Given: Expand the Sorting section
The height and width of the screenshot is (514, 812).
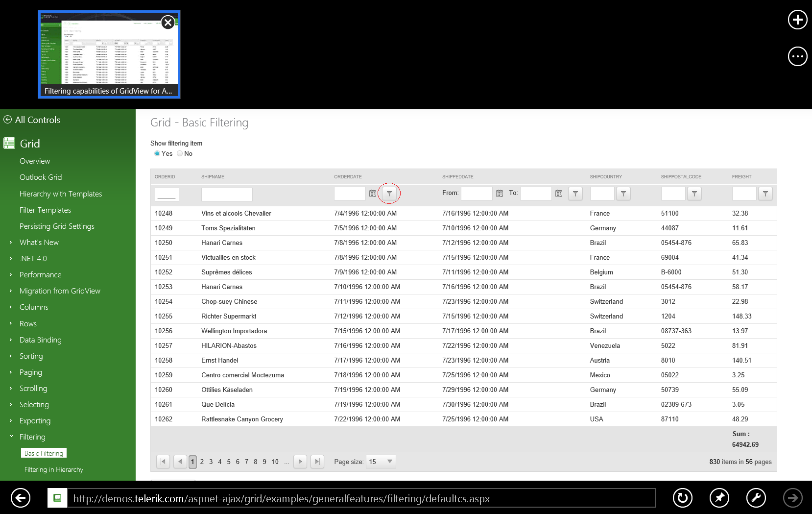Looking at the screenshot, I should click(x=10, y=356).
